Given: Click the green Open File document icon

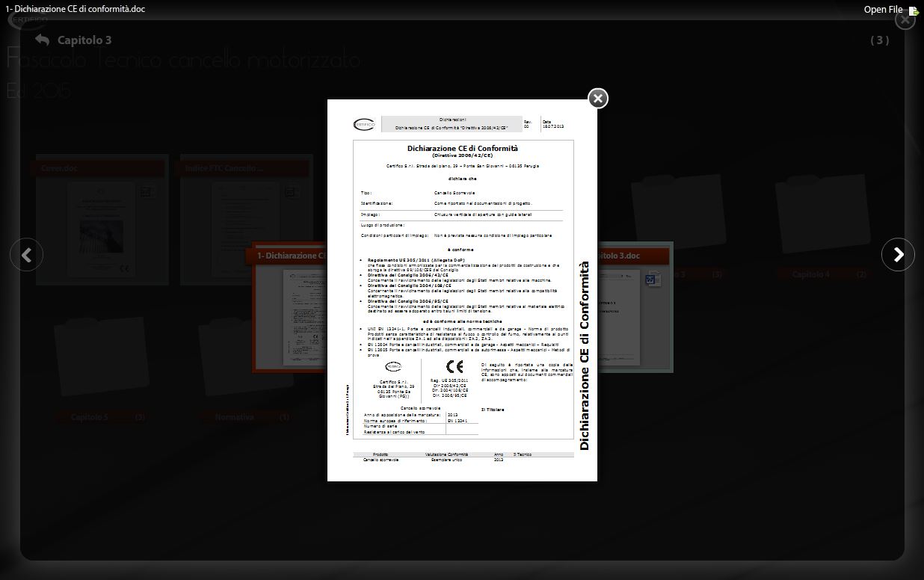Looking at the screenshot, I should click(914, 10).
